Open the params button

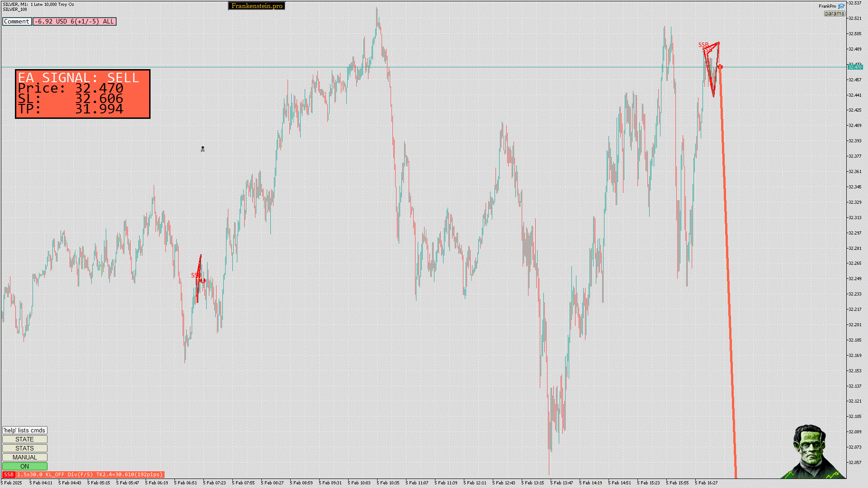pyautogui.click(x=834, y=14)
